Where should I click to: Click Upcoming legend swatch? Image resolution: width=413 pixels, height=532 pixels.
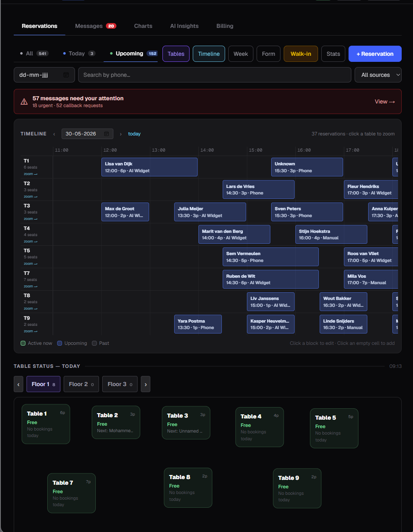59,343
